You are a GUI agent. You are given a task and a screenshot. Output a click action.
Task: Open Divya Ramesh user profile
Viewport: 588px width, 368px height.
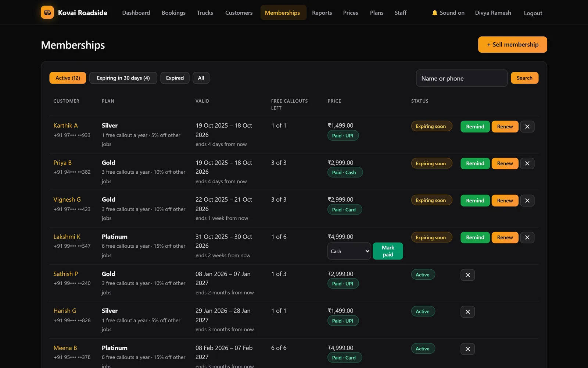point(493,13)
